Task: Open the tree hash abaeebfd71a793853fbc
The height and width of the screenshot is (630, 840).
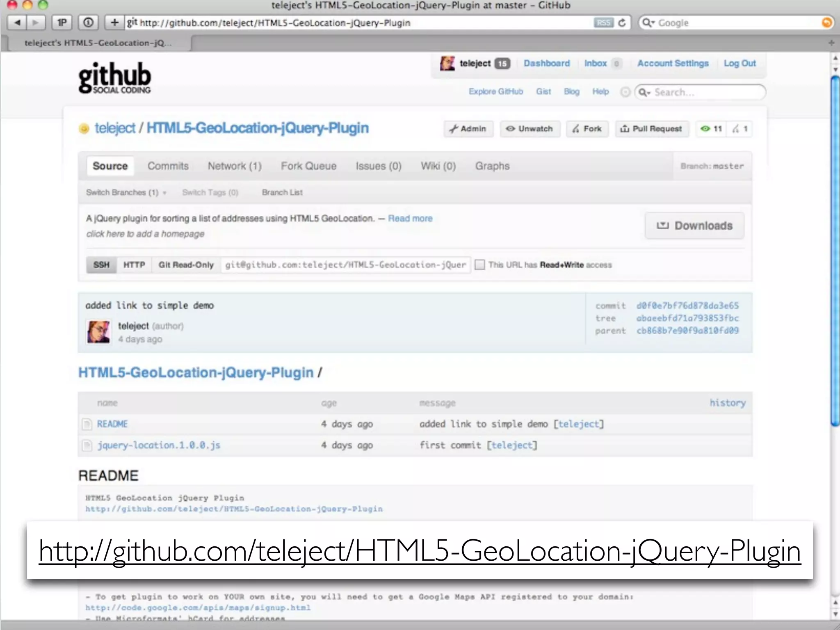Action: (x=687, y=318)
